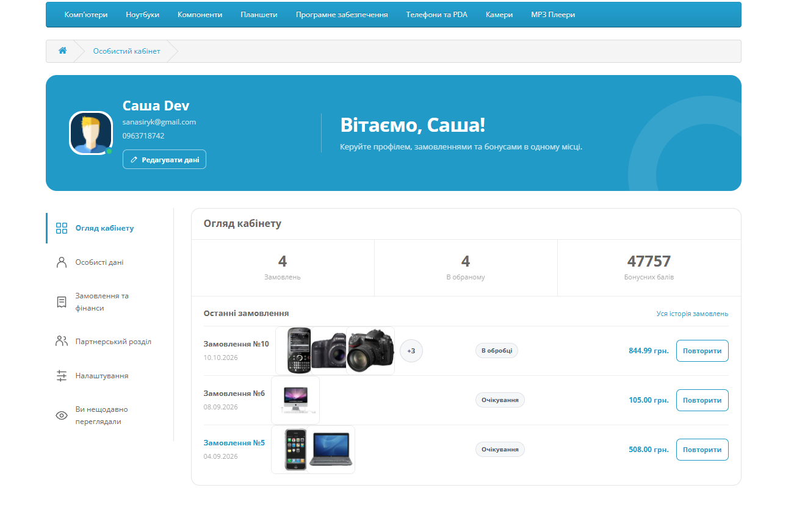
Task: Click the laptop thumbnail in order №5
Action: [330, 450]
